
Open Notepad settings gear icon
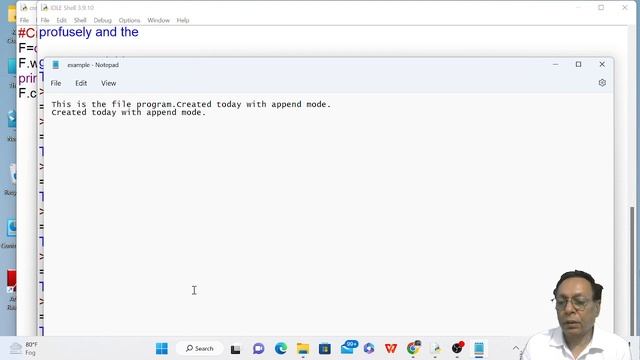pos(602,83)
